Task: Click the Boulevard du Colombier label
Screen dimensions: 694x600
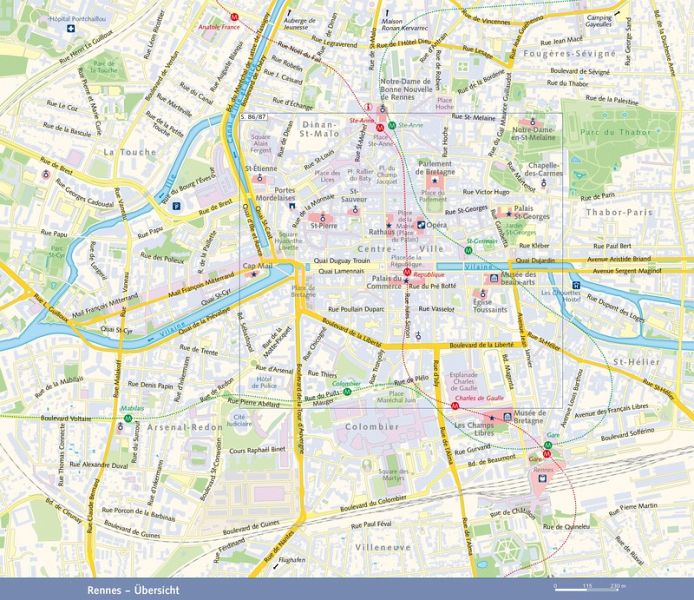Action: [x=373, y=503]
